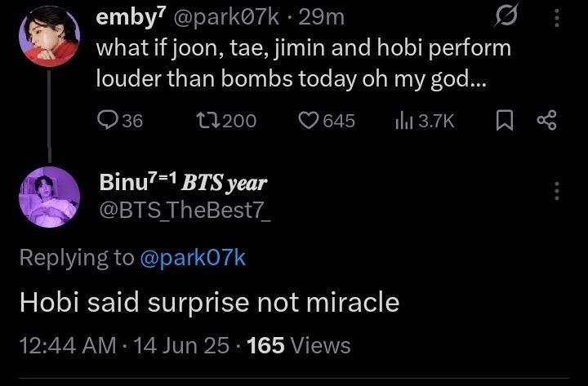588x386 pixels.
Task: Open Binu's purple profile picture
Action: (49, 197)
